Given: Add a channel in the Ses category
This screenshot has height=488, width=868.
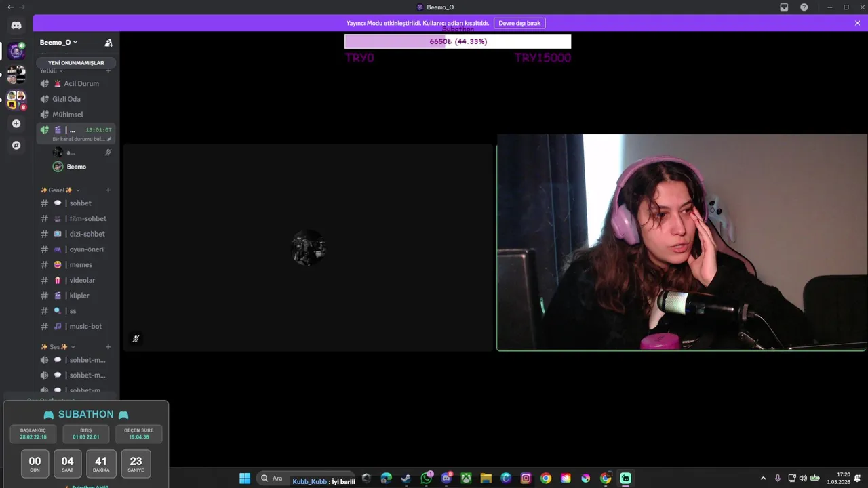Looking at the screenshot, I should tap(108, 347).
